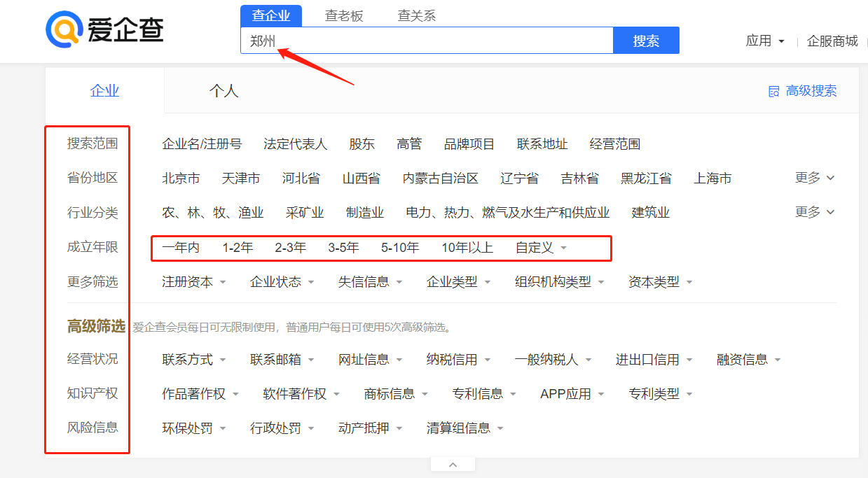Collapse the filter panel with bottom chevron
This screenshot has width=868, height=478.
click(453, 465)
